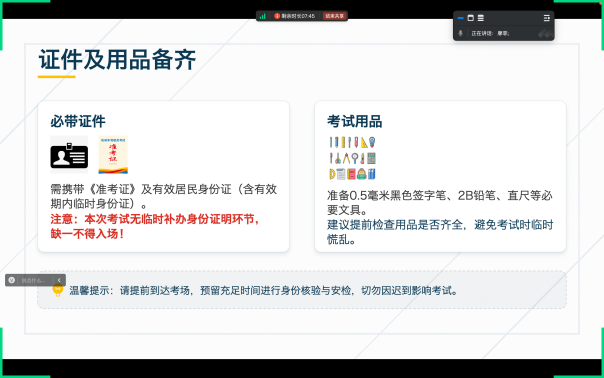Click the green network signal strength icon
Viewport: 604px width, 378px height.
pos(262,16)
